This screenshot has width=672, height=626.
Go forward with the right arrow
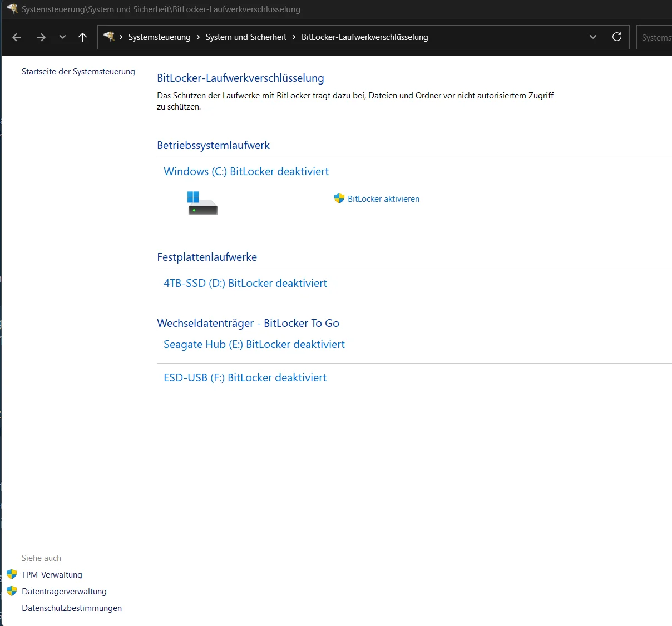pyautogui.click(x=41, y=37)
